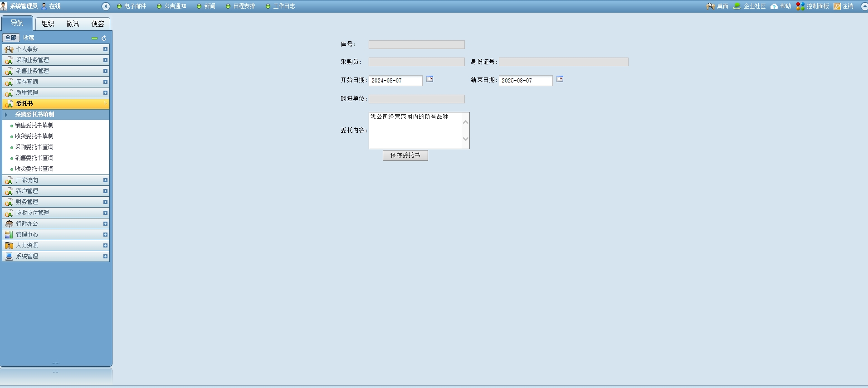Collapse the left sidebar with arrow button

[106, 6]
